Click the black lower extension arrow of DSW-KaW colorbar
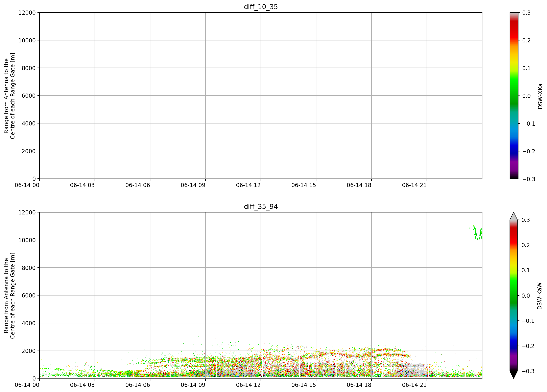 (513, 375)
